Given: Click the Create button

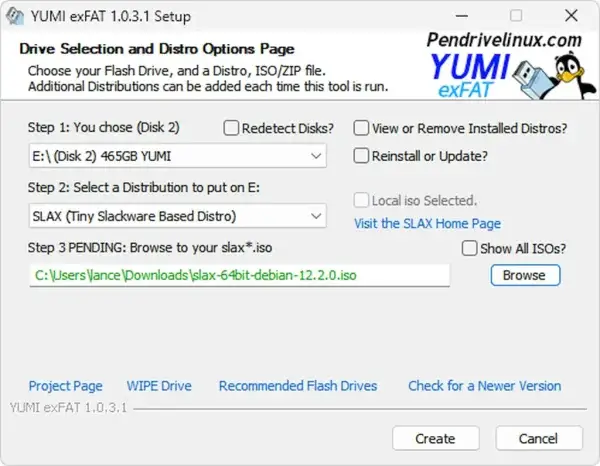Looking at the screenshot, I should pos(435,438).
